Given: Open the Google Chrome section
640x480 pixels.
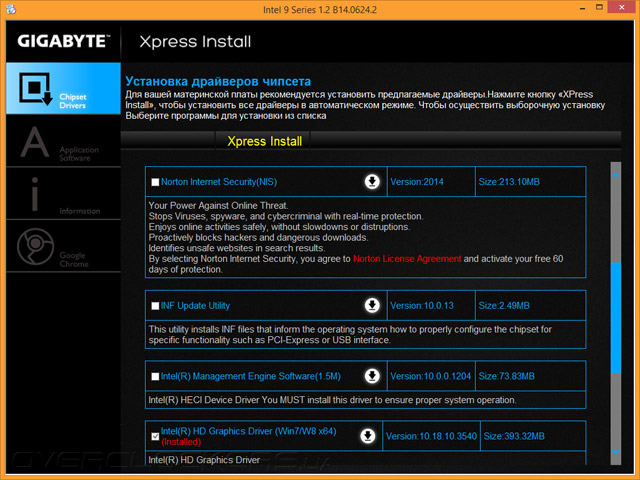Looking at the screenshot, I should (x=63, y=247).
